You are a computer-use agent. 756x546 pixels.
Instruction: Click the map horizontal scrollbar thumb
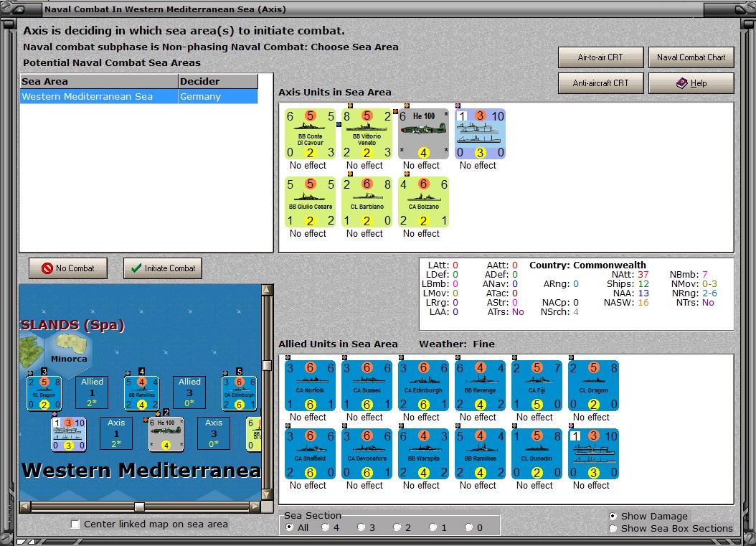click(139, 507)
